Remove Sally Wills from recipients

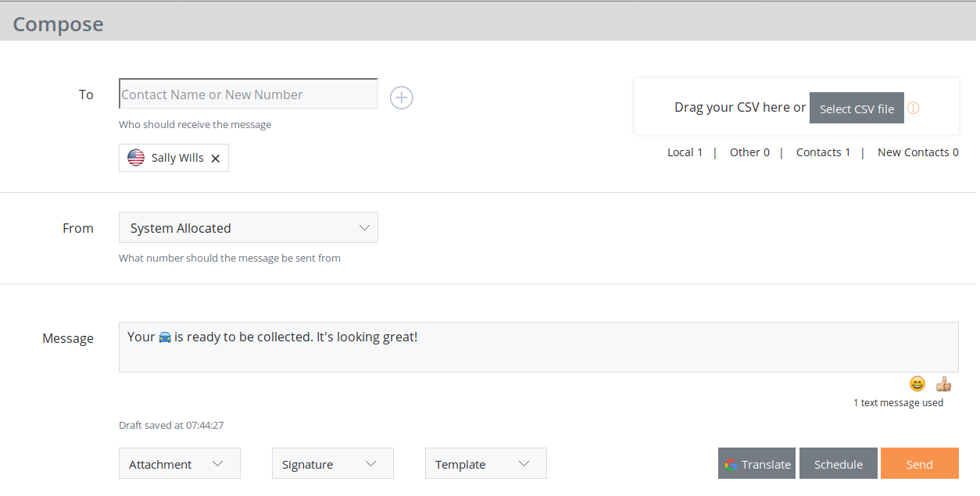coord(216,159)
